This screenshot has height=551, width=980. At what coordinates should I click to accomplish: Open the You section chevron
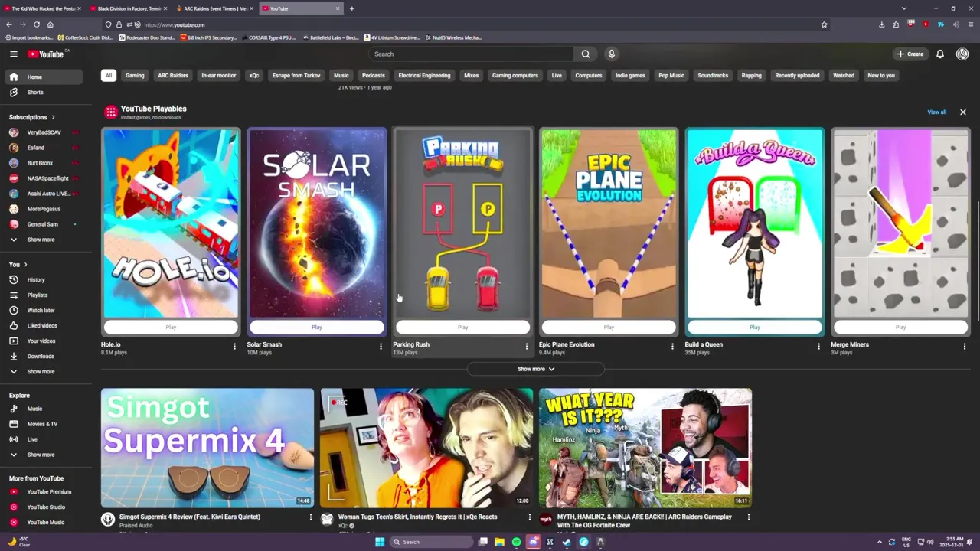click(25, 265)
